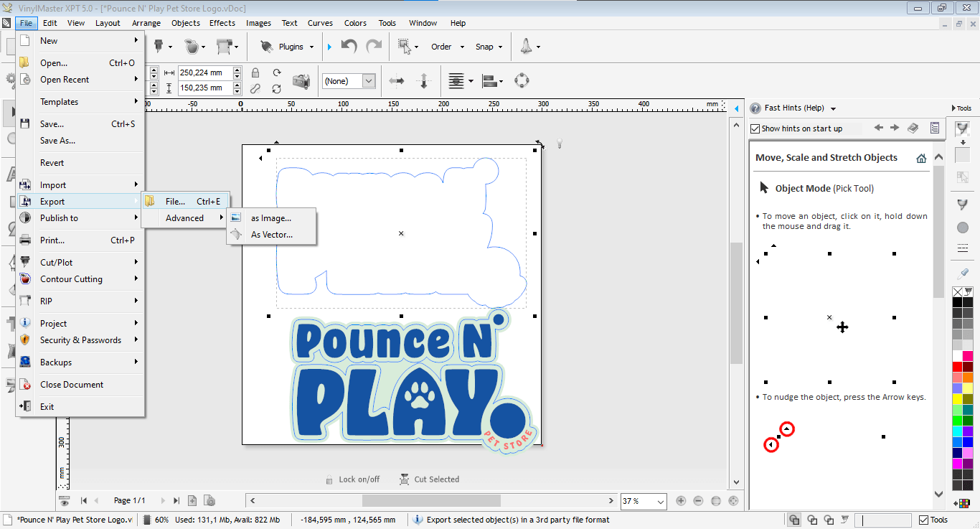Go to next hint with forward arrow
Screen dimensions: 980x529
click(895, 128)
